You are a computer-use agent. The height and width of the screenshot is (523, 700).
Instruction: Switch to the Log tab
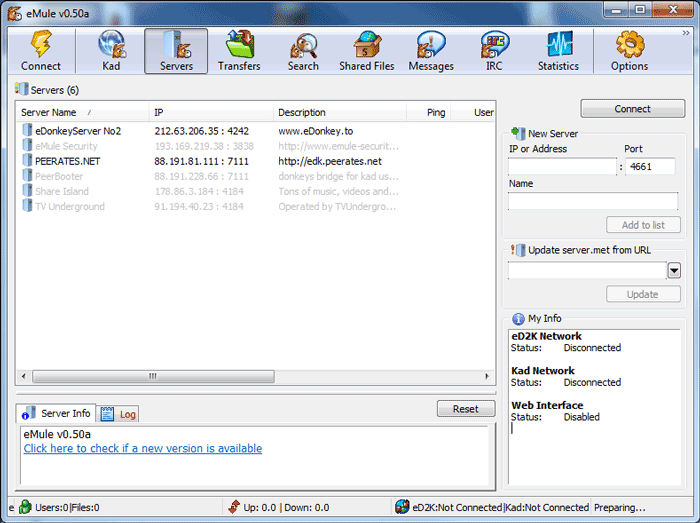point(118,415)
